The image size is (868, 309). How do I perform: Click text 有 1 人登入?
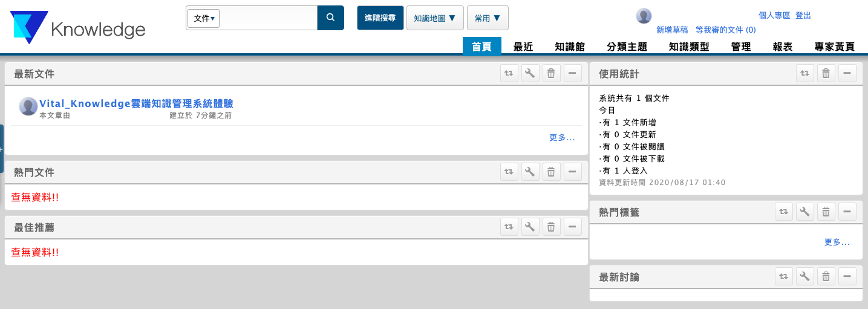(625, 171)
